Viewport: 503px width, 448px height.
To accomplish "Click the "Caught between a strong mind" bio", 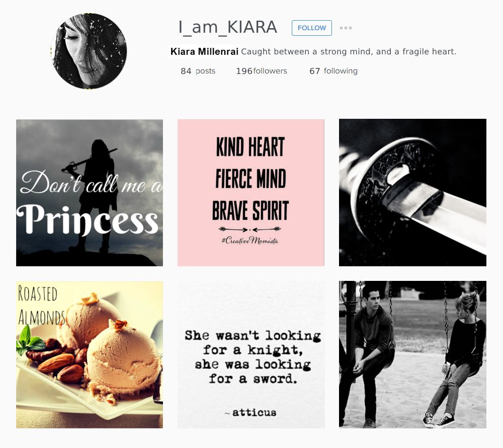I will pos(349,52).
